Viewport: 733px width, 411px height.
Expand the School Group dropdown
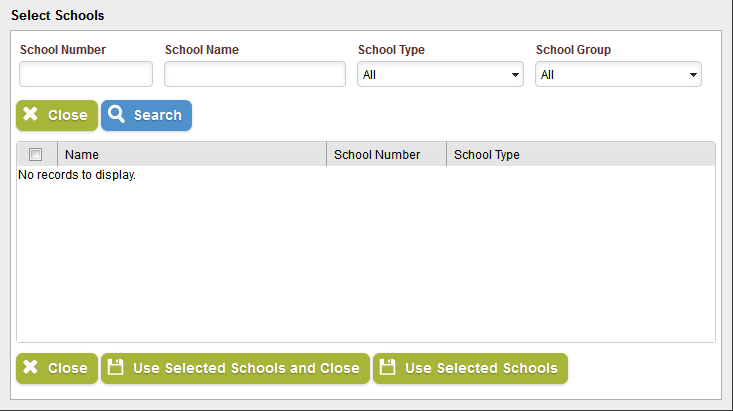618,75
